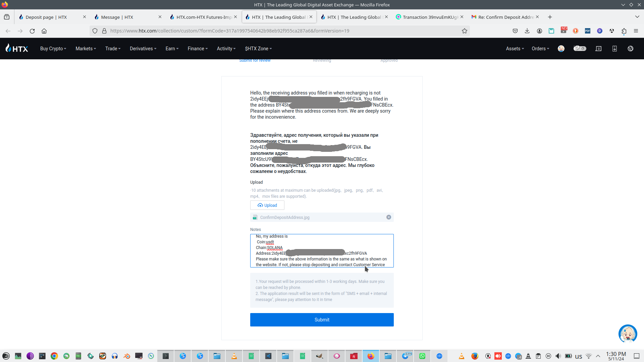Screen dimensions: 644x362
Task: Open the messages chat icon in header
Action: pos(598,49)
